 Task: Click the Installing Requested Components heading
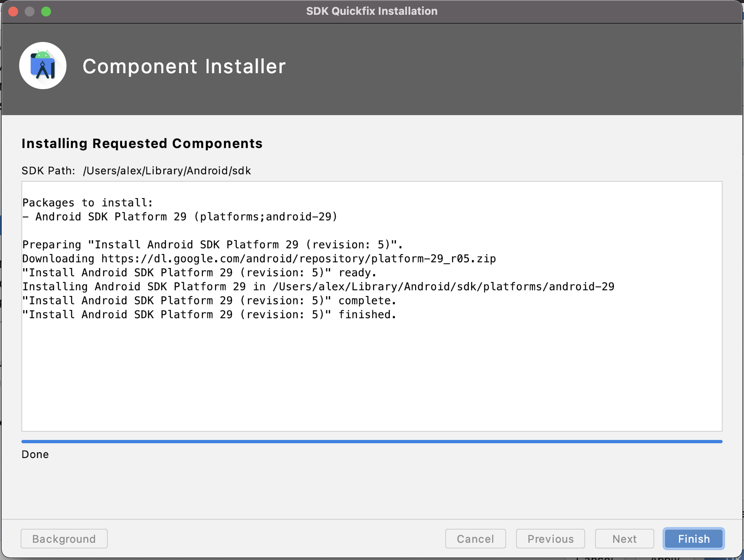(x=142, y=143)
